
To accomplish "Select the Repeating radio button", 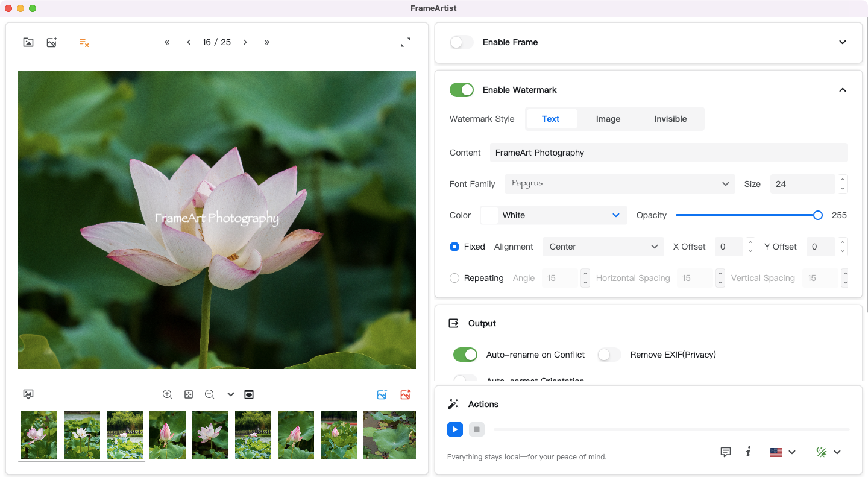I will pyautogui.click(x=454, y=278).
